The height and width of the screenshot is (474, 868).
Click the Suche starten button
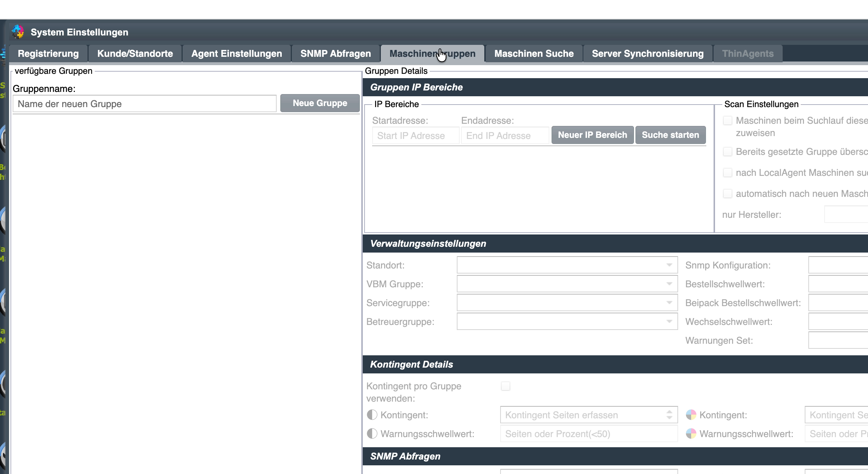670,135
